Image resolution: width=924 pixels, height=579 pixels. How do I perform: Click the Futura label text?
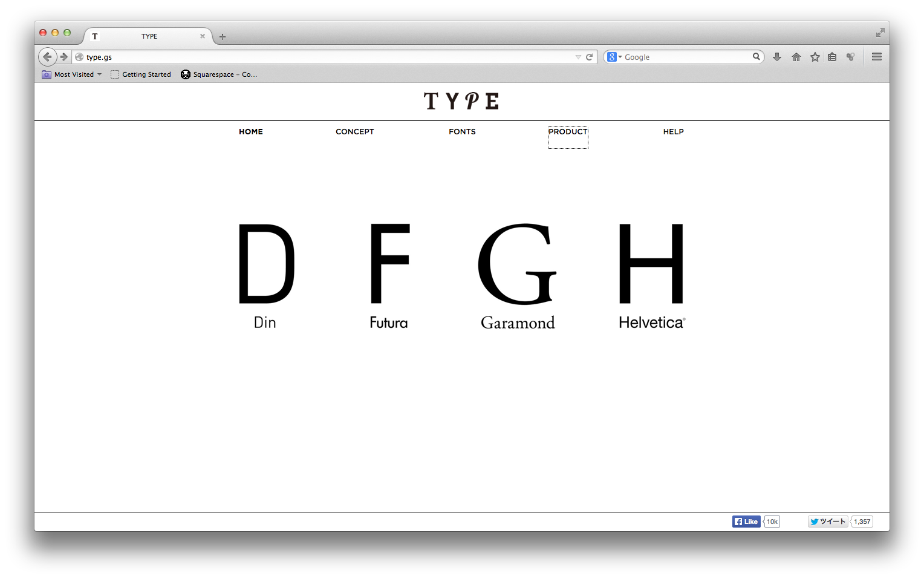click(389, 322)
